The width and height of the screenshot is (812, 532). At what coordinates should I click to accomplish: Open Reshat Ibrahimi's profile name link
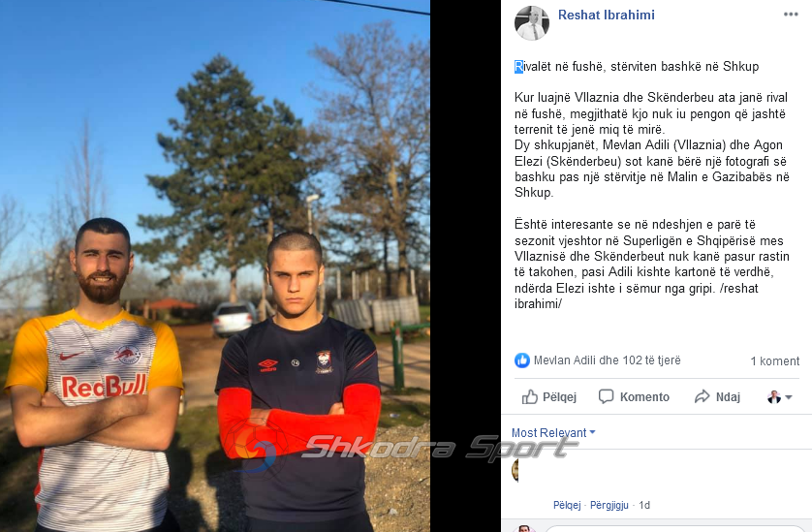606,16
